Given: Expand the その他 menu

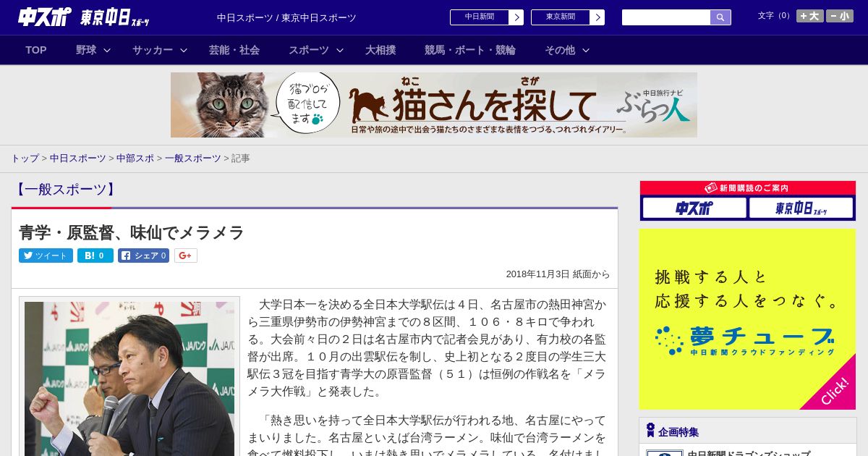Looking at the screenshot, I should point(567,50).
